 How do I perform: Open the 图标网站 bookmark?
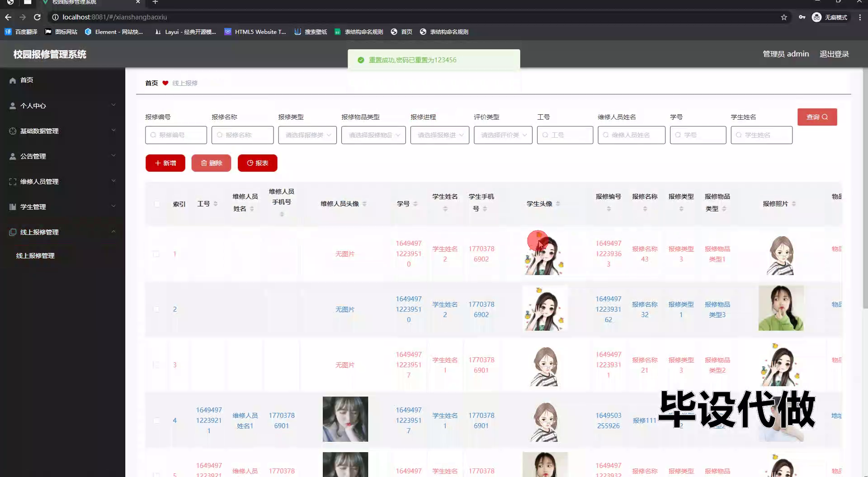click(x=61, y=32)
